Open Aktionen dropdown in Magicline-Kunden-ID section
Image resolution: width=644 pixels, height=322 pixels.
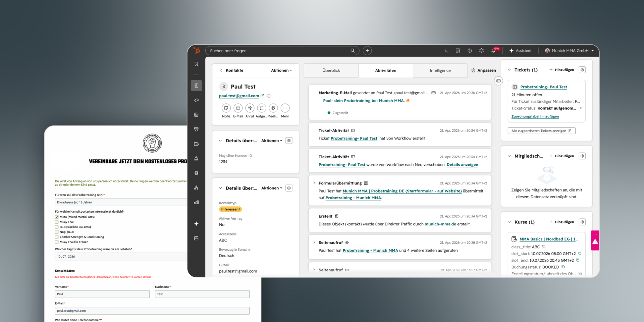272,141
